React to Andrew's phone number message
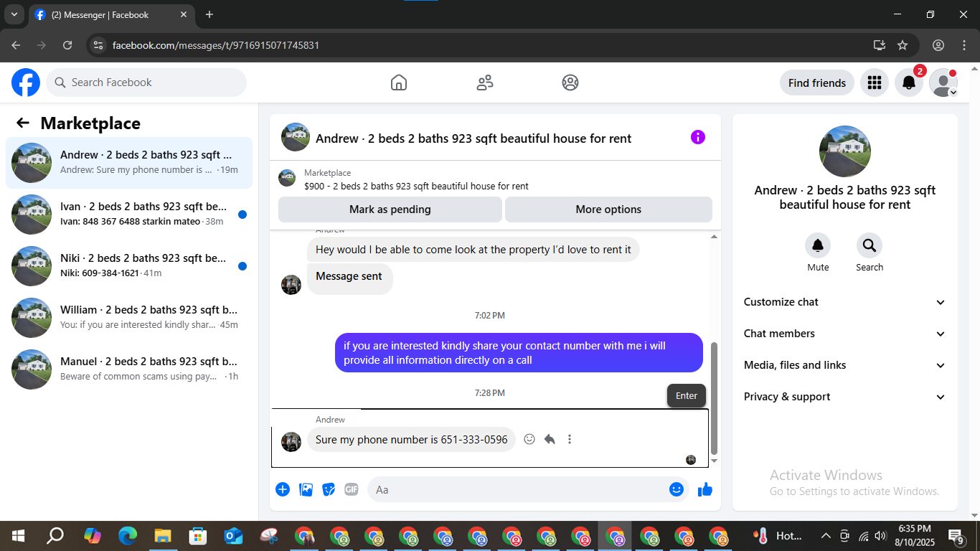Image resolution: width=980 pixels, height=551 pixels. pos(529,439)
